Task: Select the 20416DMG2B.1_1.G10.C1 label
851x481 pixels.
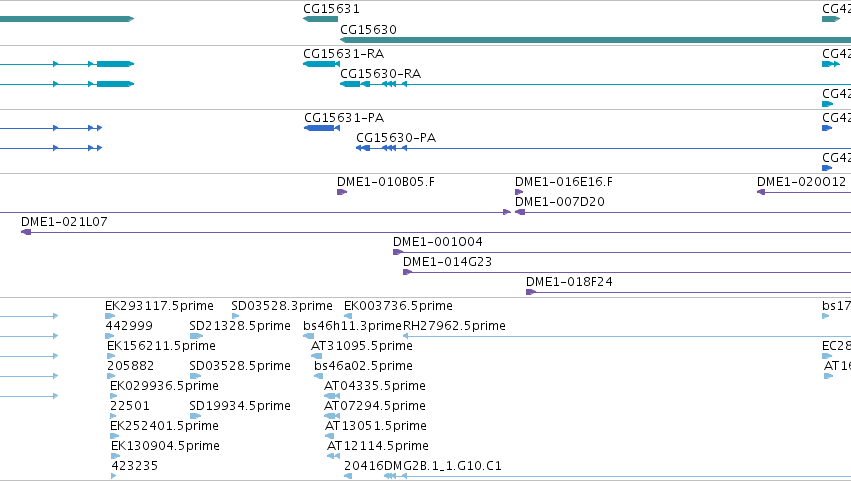Action: [423, 466]
